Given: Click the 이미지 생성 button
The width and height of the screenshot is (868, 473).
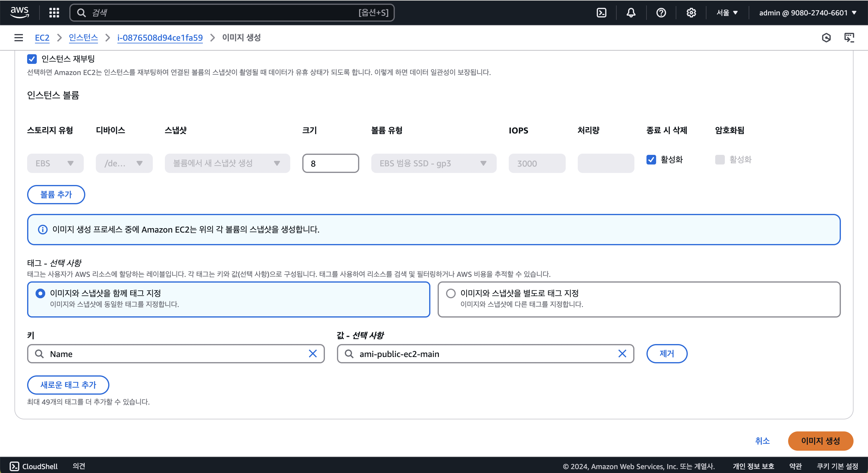Looking at the screenshot, I should pos(820,441).
